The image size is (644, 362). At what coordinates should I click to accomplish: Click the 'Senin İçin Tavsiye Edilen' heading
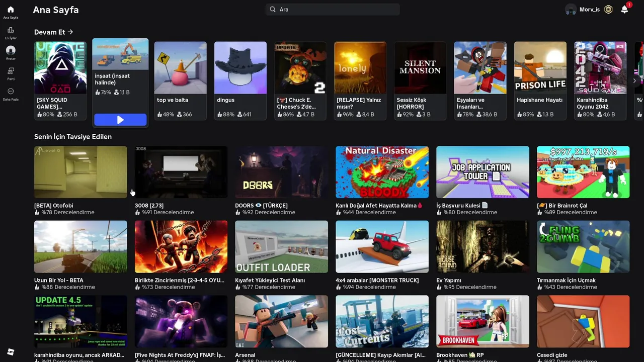pyautogui.click(x=73, y=137)
